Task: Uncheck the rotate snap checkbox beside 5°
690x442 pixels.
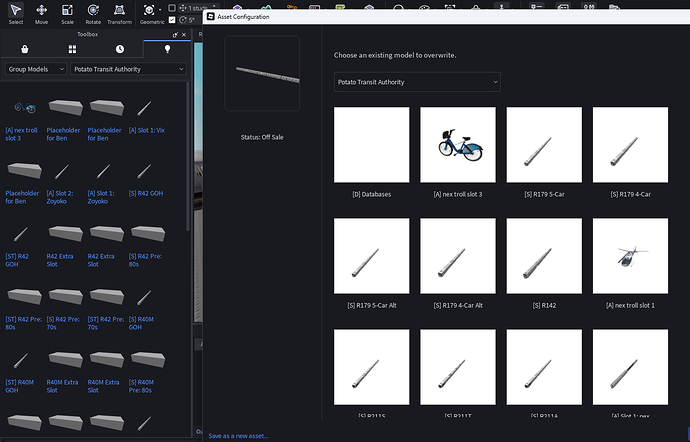Action: tap(172, 20)
